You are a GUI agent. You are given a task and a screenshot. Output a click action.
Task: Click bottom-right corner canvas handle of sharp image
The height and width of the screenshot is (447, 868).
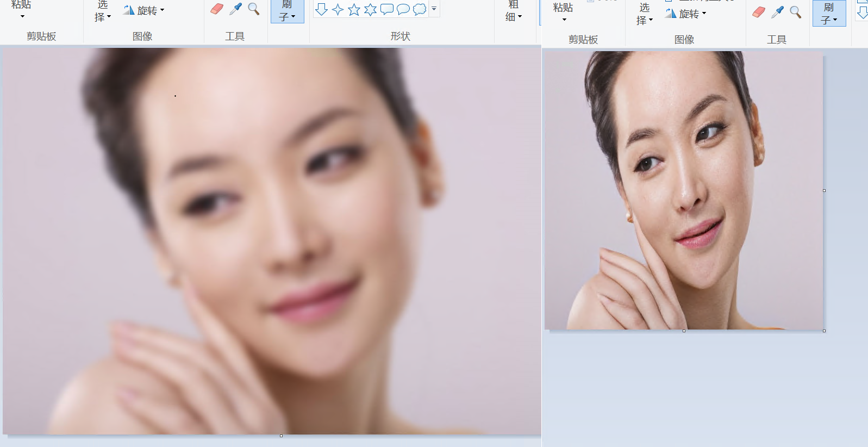[824, 331]
